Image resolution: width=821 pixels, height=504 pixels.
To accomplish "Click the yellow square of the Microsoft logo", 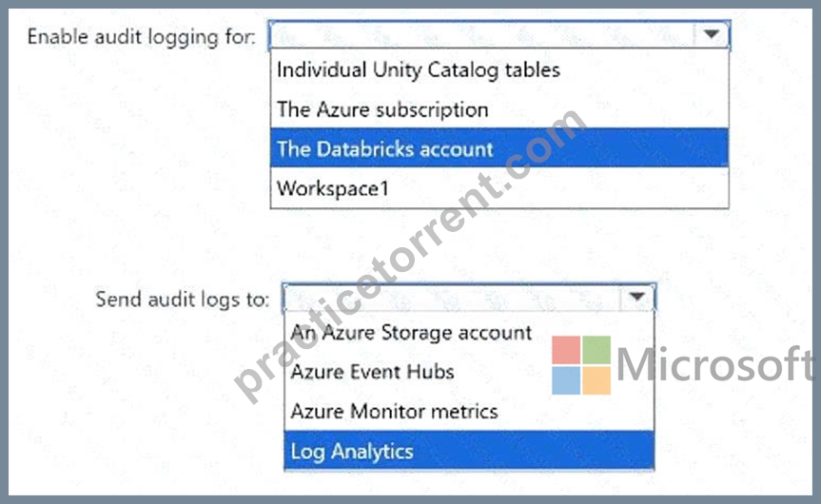I will click(x=596, y=380).
